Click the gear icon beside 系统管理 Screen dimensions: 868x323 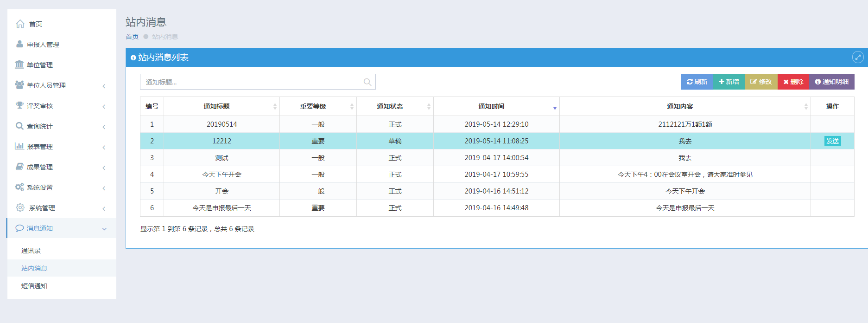(20, 207)
